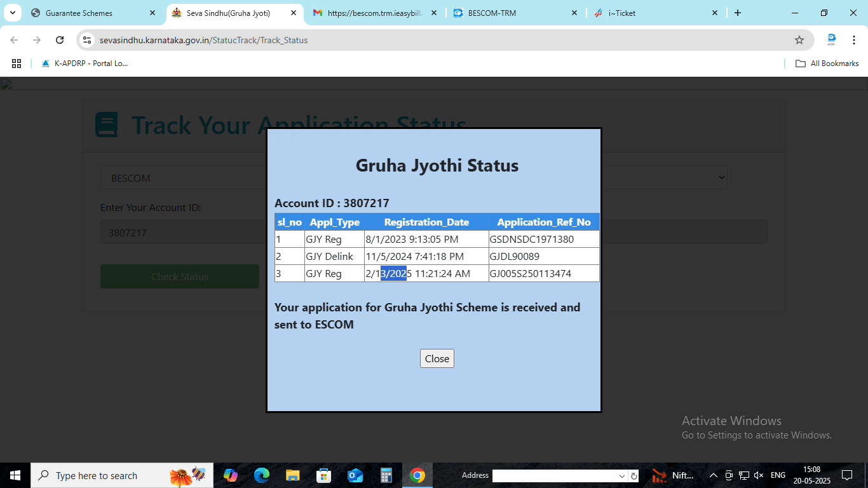View site information icon in address bar

tap(88, 40)
